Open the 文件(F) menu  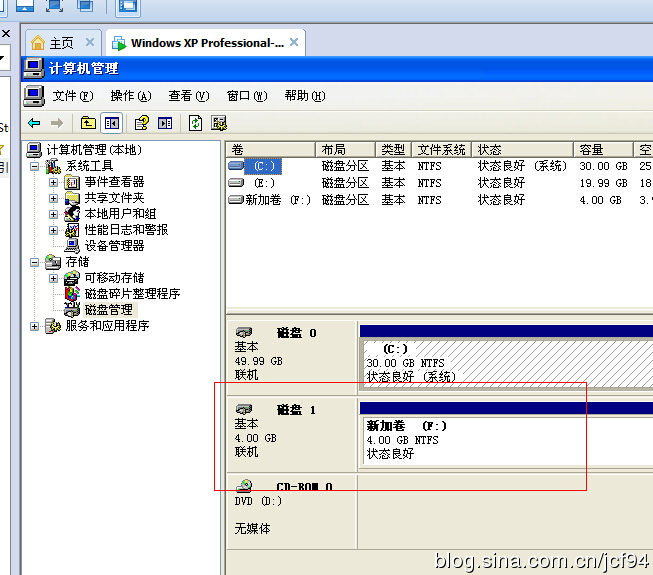point(73,96)
